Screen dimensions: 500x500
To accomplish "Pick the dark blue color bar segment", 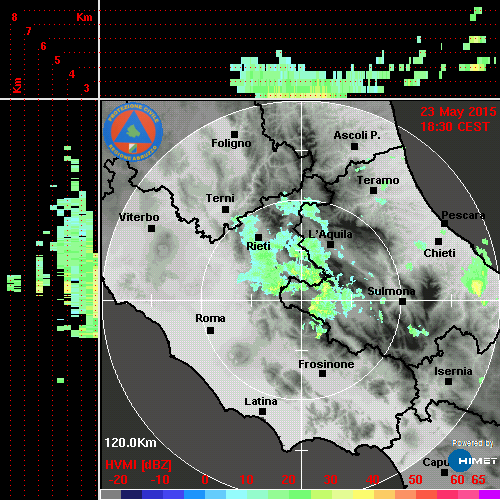I will 132,494.
